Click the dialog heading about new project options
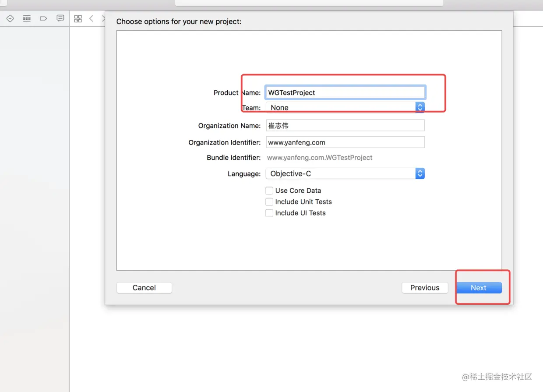The height and width of the screenshot is (392, 543). tap(179, 21)
